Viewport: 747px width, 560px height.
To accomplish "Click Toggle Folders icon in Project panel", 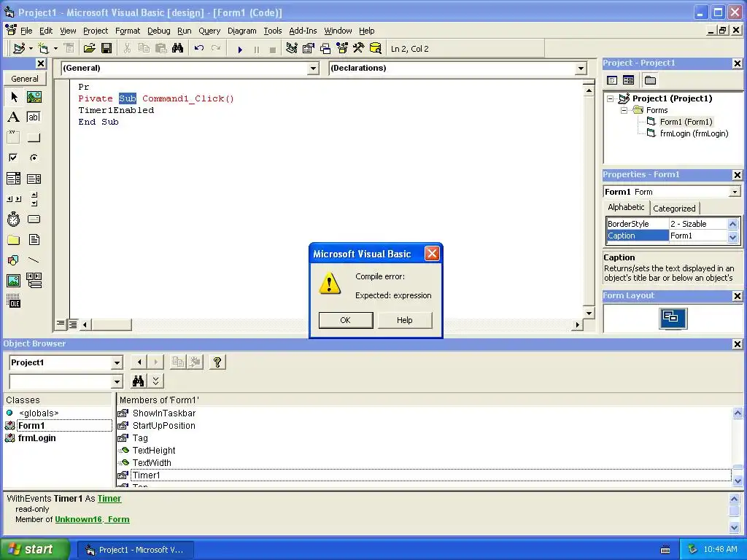I will click(x=650, y=80).
